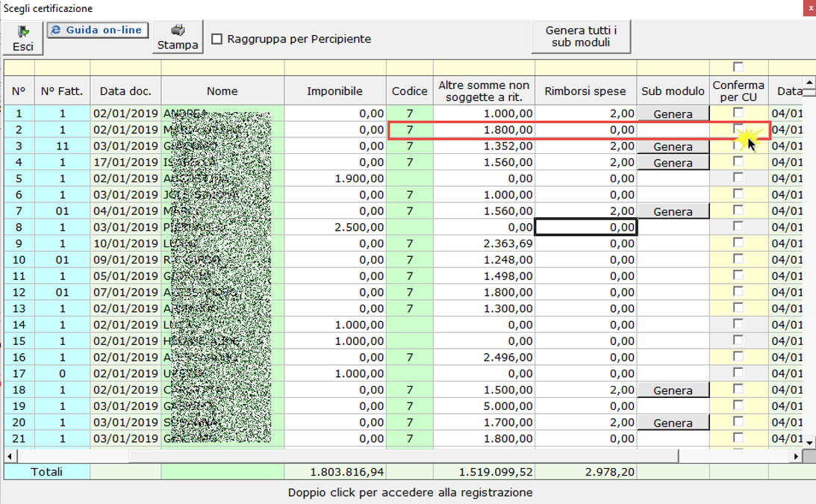
Task: Click the total 1.519.099,52
Action: tap(496, 472)
